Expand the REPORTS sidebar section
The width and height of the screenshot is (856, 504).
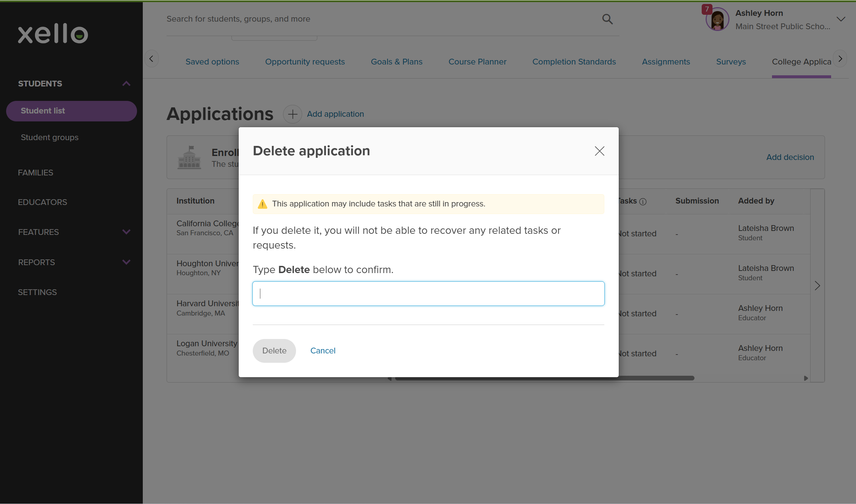pyautogui.click(x=126, y=262)
